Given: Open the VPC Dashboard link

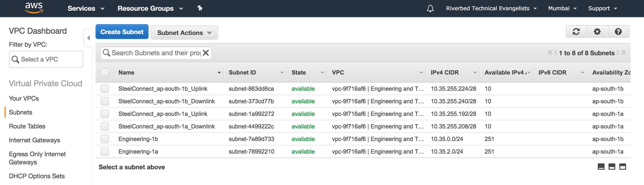Looking at the screenshot, I should pos(38,31).
